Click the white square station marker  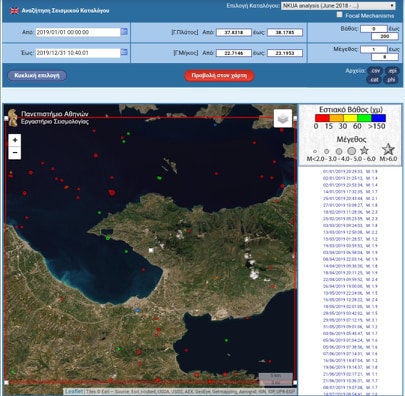point(151,250)
